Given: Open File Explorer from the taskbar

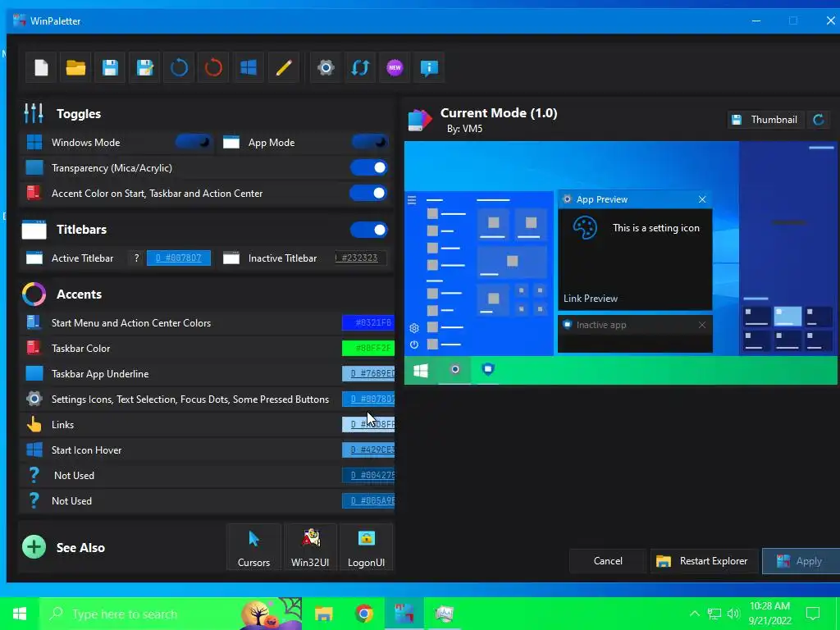Looking at the screenshot, I should (x=323, y=614).
